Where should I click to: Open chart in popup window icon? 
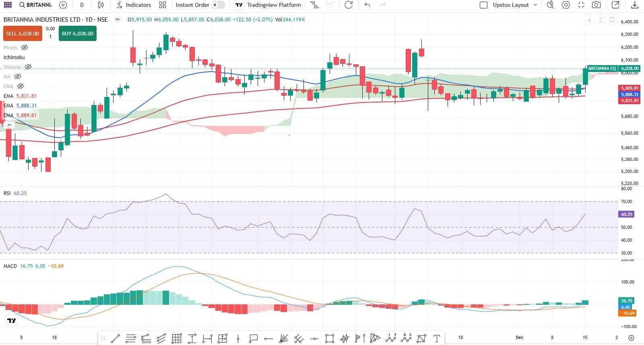[x=615, y=5]
